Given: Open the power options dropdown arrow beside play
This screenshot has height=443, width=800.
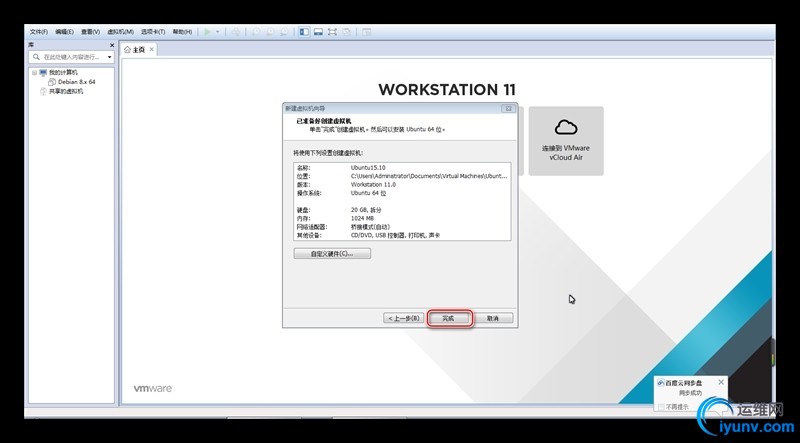Looking at the screenshot, I should click(218, 32).
